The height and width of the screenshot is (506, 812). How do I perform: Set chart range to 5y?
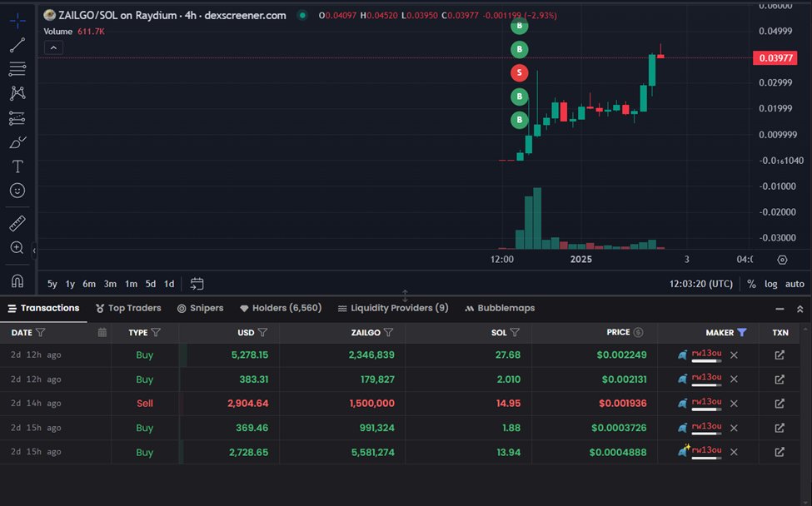click(52, 284)
